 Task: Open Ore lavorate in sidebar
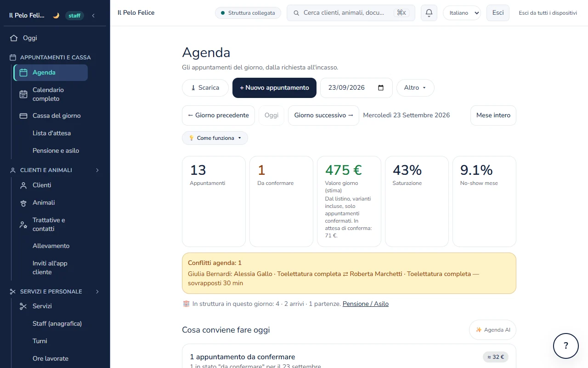pos(51,359)
